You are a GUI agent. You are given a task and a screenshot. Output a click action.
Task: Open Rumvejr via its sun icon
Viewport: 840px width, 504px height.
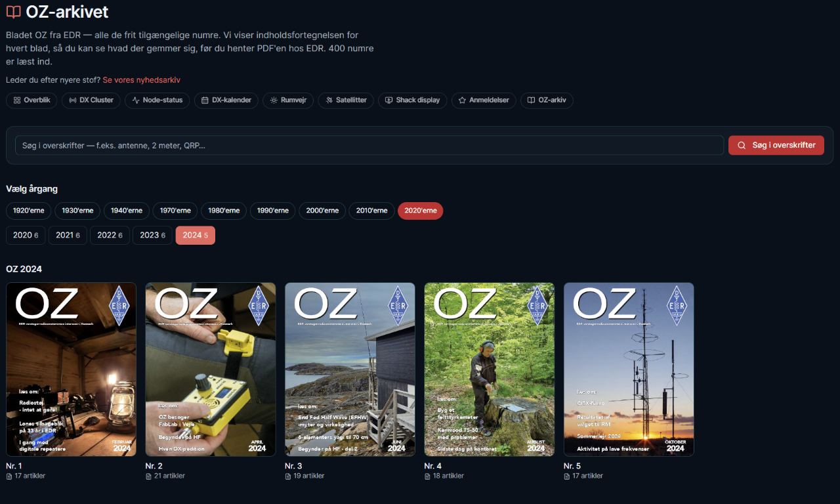[274, 100]
